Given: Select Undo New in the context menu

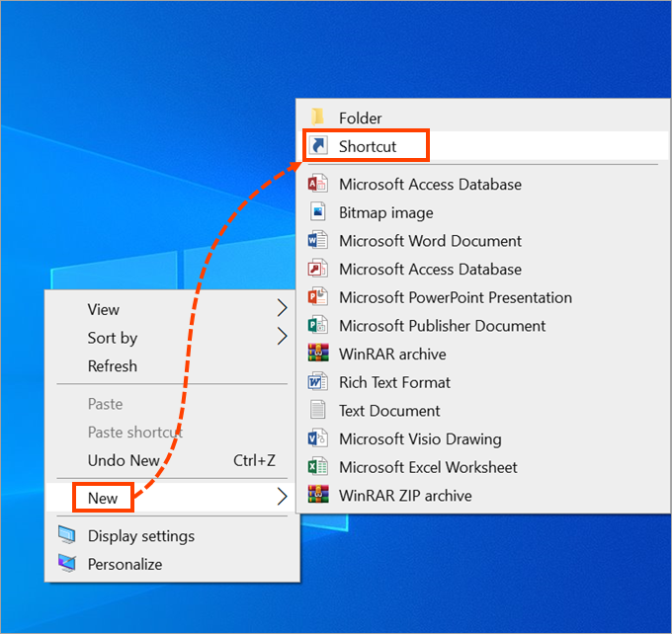Looking at the screenshot, I should (124, 461).
